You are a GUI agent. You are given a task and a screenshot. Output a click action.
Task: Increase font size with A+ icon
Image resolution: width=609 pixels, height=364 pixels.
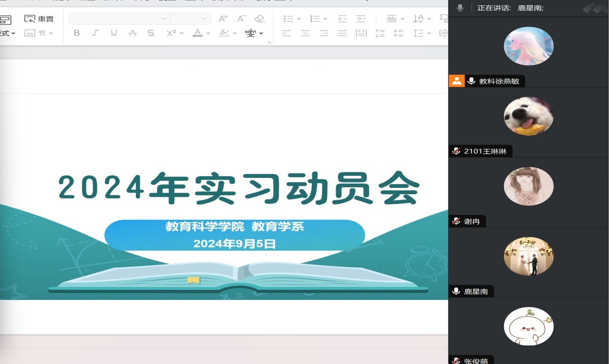coord(223,18)
